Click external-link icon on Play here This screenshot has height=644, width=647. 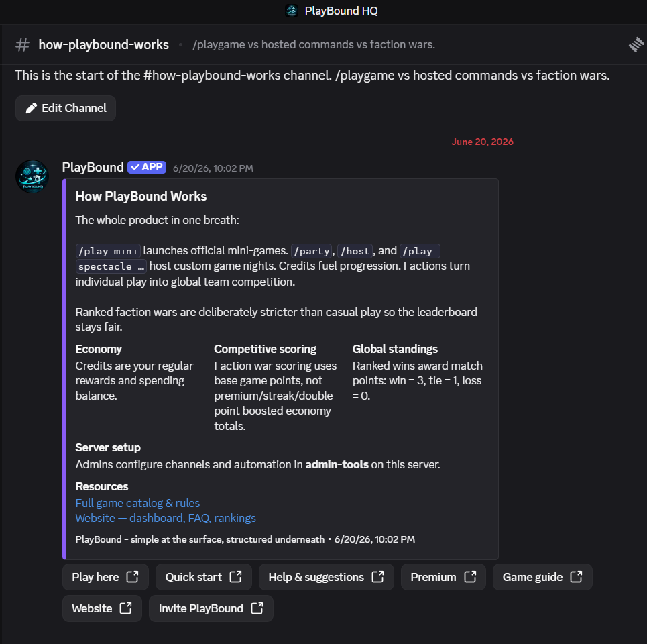[x=133, y=577]
